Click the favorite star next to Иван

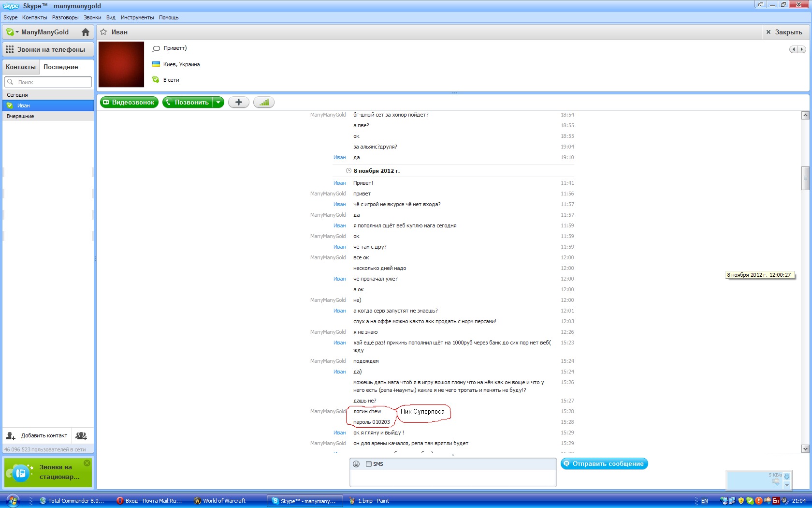point(103,32)
